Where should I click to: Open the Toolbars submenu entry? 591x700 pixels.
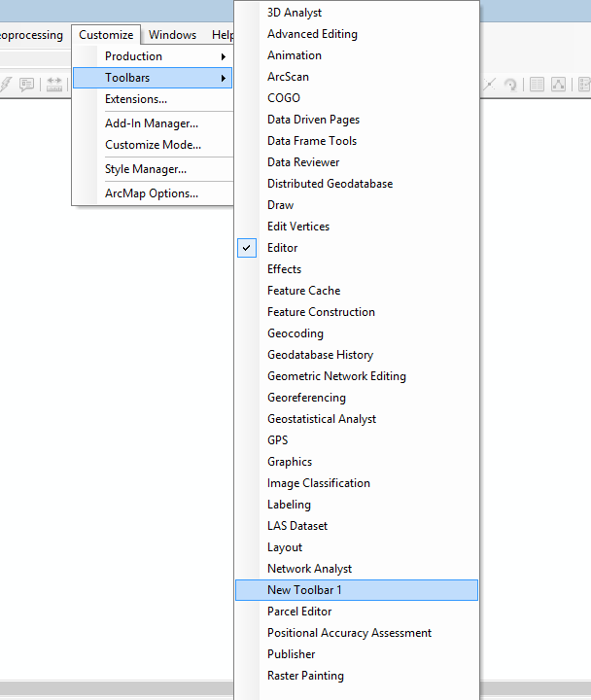(153, 78)
